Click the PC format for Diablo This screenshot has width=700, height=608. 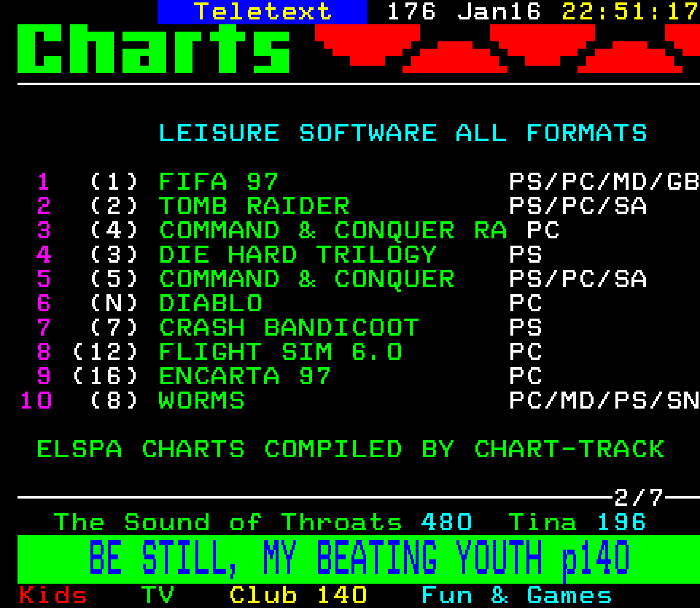tap(525, 304)
